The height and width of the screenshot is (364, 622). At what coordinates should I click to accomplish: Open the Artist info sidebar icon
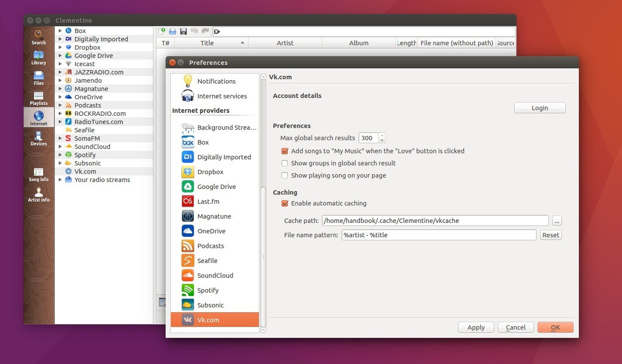click(38, 195)
